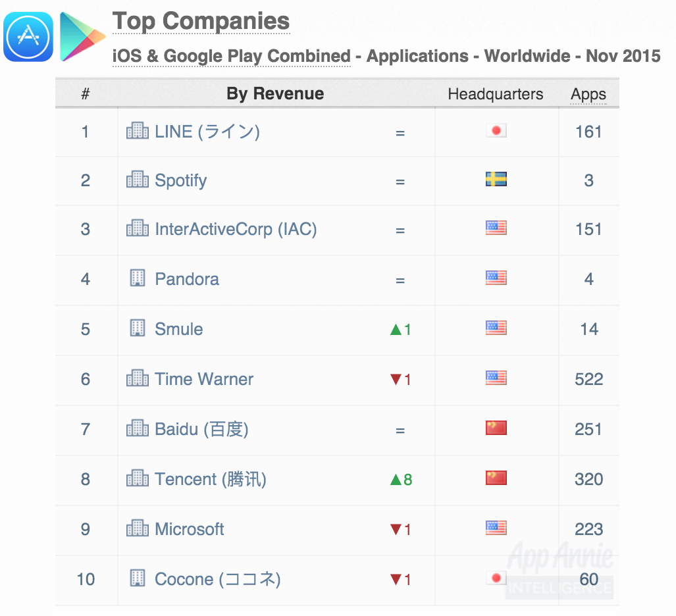Click the rank change indicator for Tencent
The width and height of the screenshot is (676, 616).
[x=403, y=478]
